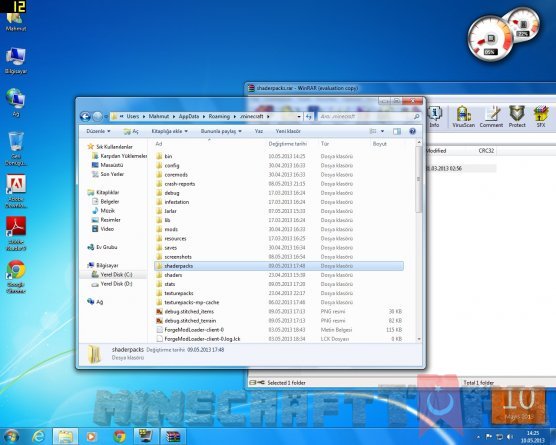
Task: Launch Internet Explorer from taskbar
Action: [x=38, y=436]
